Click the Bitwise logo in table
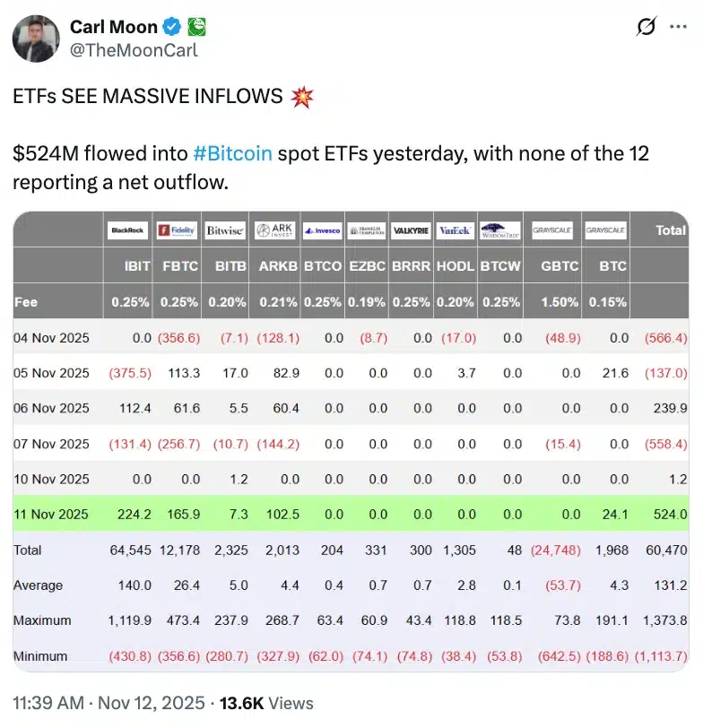703x728 pixels. [x=225, y=230]
